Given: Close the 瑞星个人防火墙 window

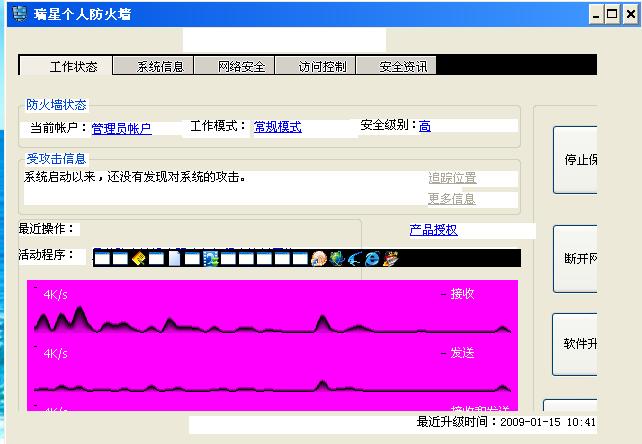Looking at the screenshot, I should (630, 15).
